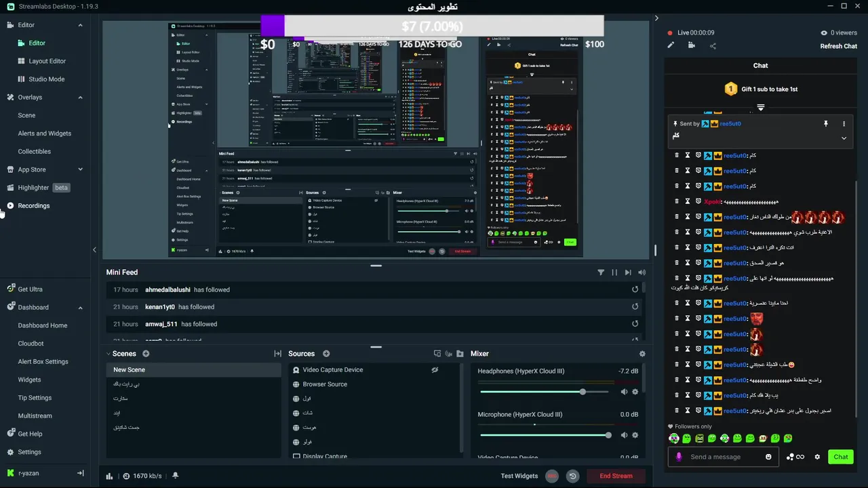Click the notifications bell in status bar
Viewport: 868px width, 488px height.
coord(175,476)
